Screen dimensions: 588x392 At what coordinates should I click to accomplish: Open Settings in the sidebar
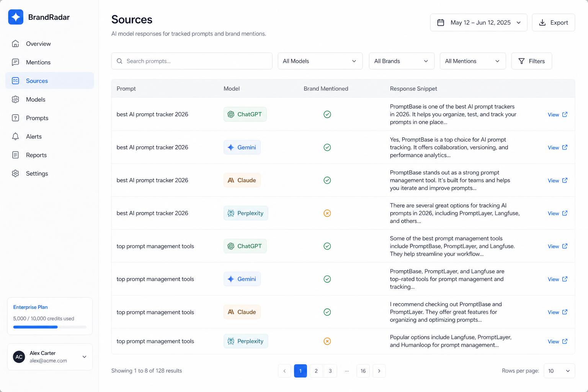pos(50,173)
